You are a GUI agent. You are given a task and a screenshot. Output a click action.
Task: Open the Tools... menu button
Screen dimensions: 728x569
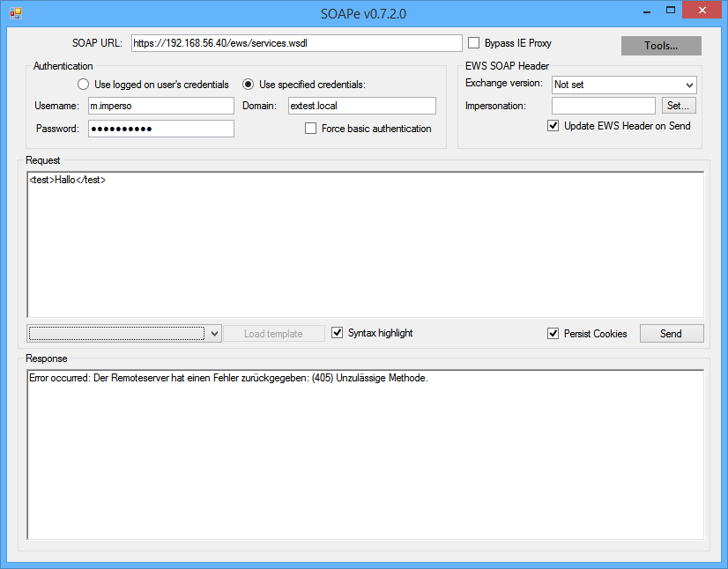pos(661,46)
